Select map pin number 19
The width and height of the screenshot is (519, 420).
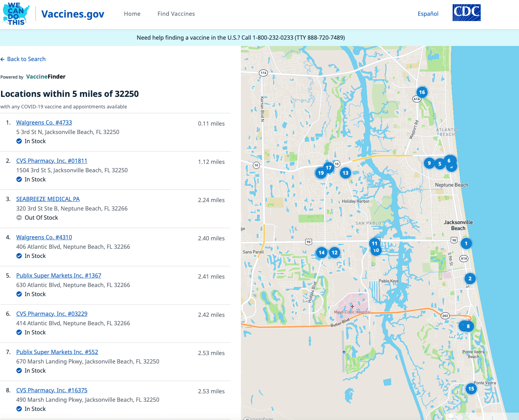click(x=321, y=173)
